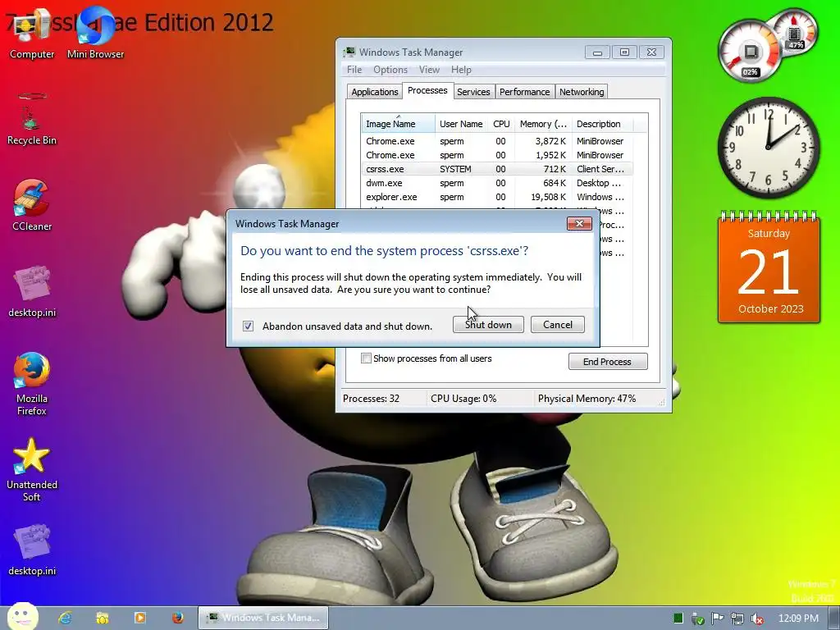This screenshot has width=840, height=630.
Task: Open the Start menu smiley orb
Action: (22, 617)
